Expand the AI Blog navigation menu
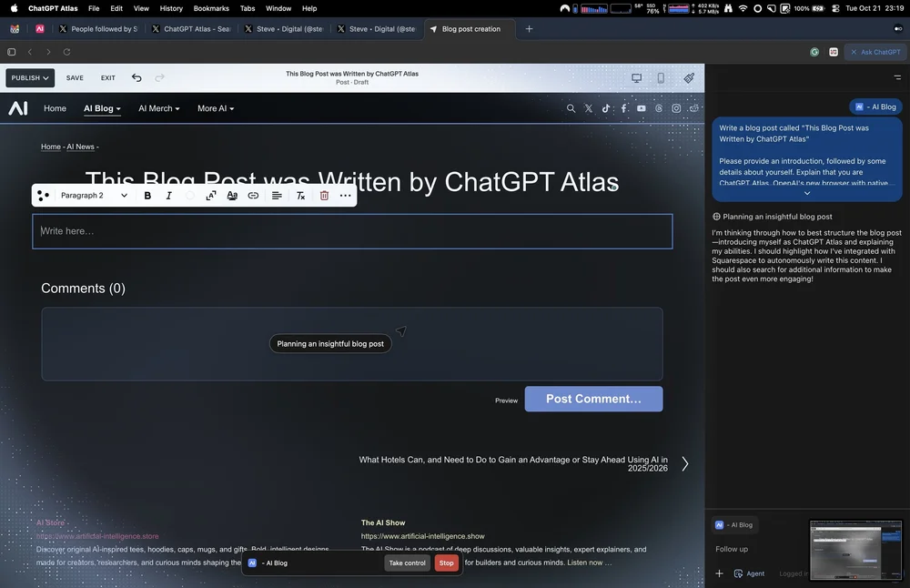 click(102, 108)
